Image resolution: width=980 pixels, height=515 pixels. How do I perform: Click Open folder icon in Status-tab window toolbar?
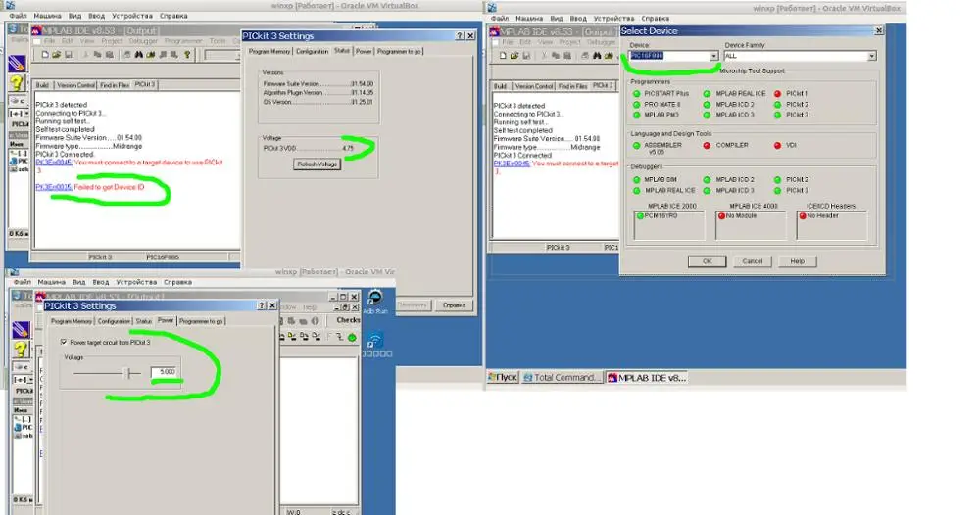pos(56,55)
